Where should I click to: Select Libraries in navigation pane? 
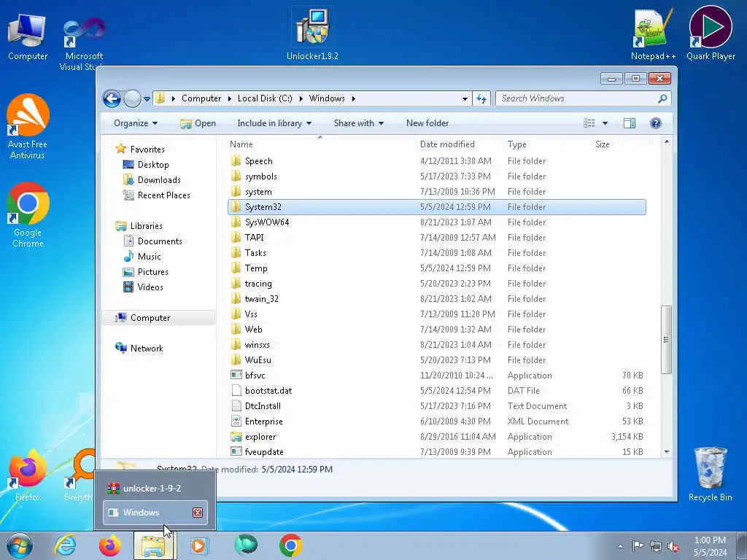[146, 226]
